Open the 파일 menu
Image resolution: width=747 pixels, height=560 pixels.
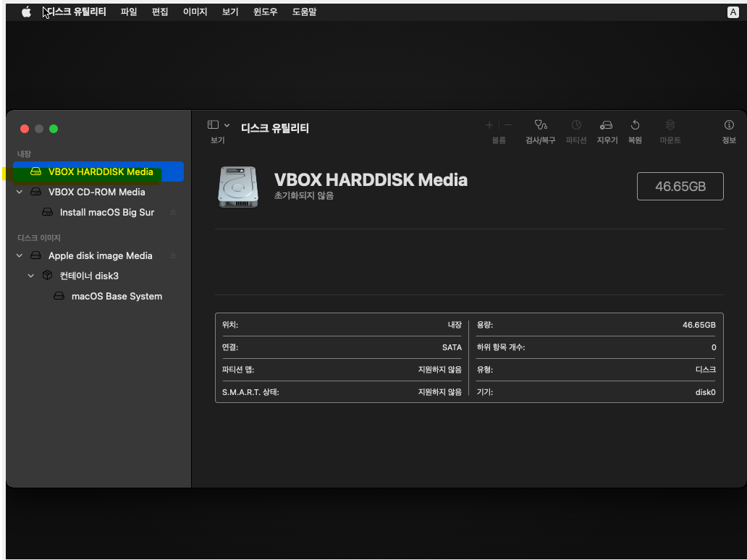click(129, 12)
